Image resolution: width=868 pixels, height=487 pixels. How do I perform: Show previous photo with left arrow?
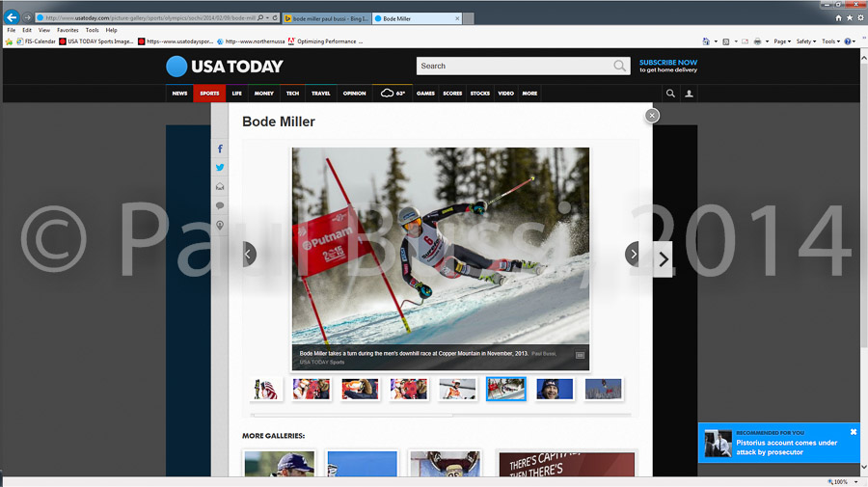249,254
